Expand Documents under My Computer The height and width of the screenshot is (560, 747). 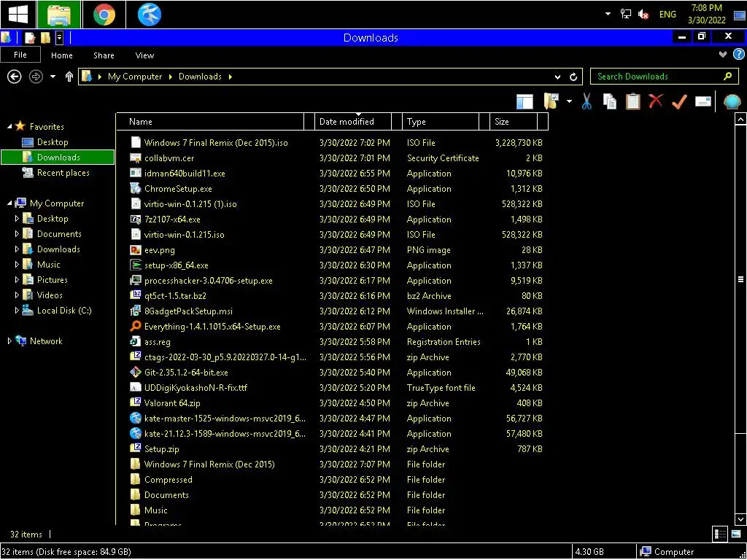[18, 234]
